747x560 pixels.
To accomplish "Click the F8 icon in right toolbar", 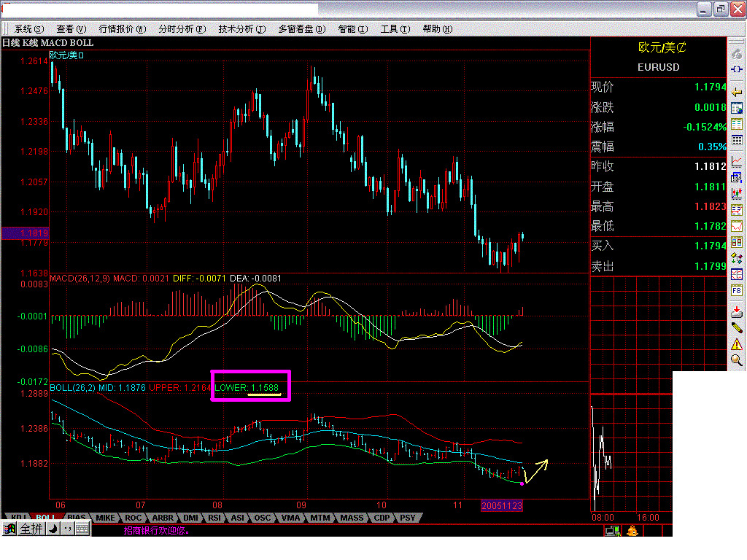I will click(x=737, y=290).
